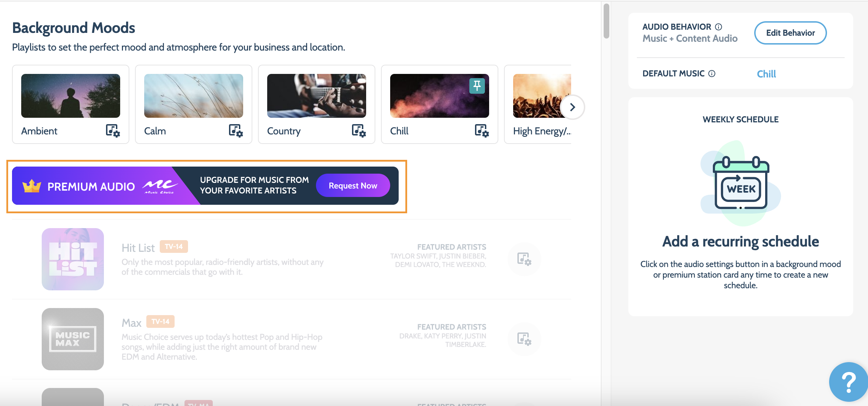Click the crown icon in Premium Audio banner
The width and height of the screenshot is (868, 406).
pyautogui.click(x=32, y=186)
